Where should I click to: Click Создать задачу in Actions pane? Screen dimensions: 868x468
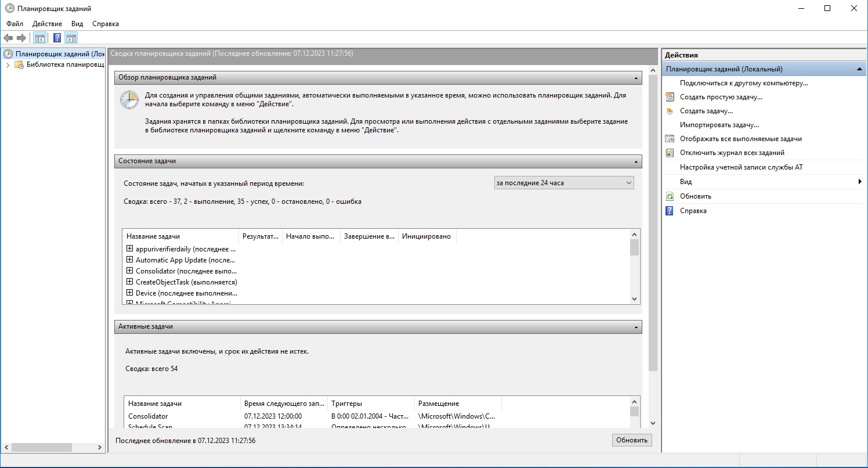click(x=706, y=111)
